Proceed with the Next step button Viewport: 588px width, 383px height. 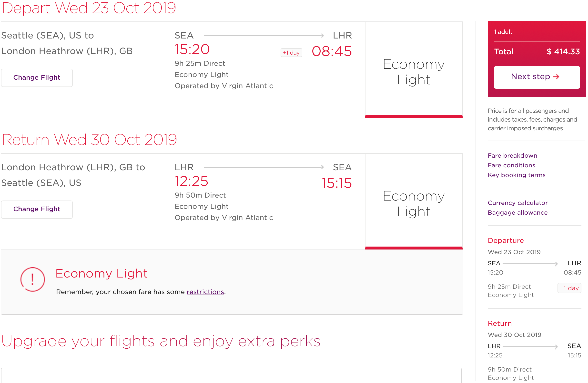click(x=537, y=77)
